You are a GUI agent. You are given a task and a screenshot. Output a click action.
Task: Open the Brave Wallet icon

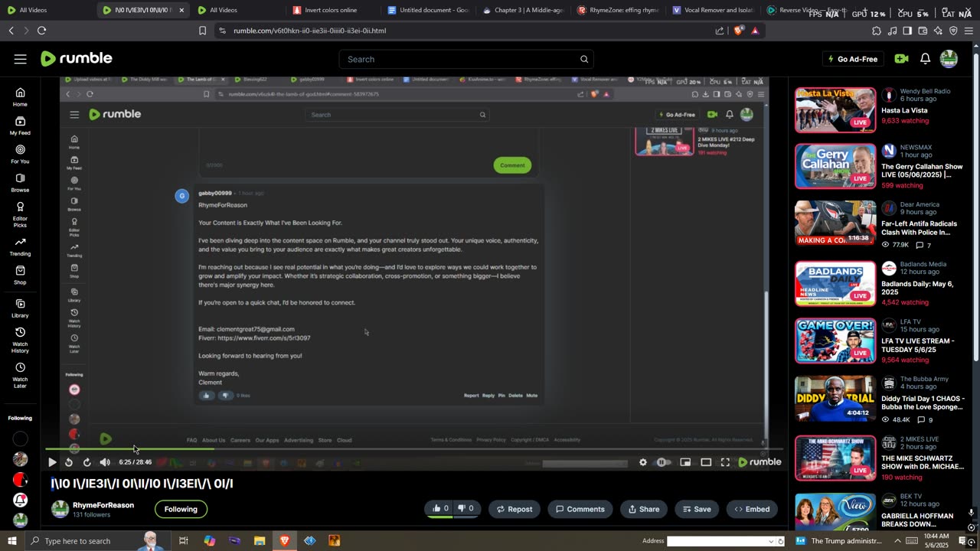[923, 31]
